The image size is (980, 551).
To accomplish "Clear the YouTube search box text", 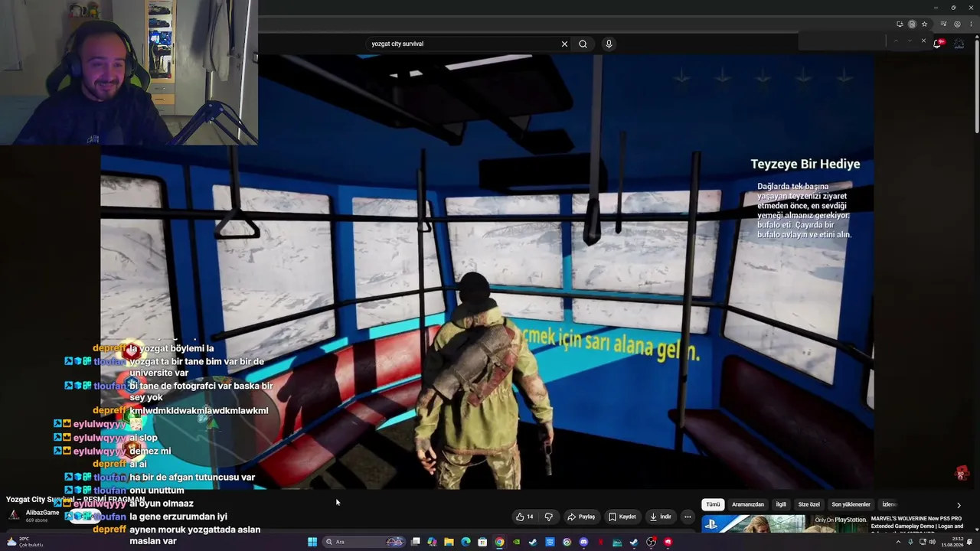I will [564, 44].
